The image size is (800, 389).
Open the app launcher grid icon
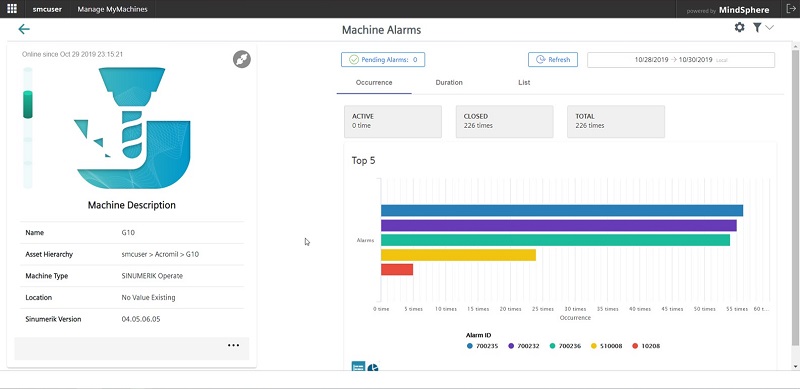[11, 9]
